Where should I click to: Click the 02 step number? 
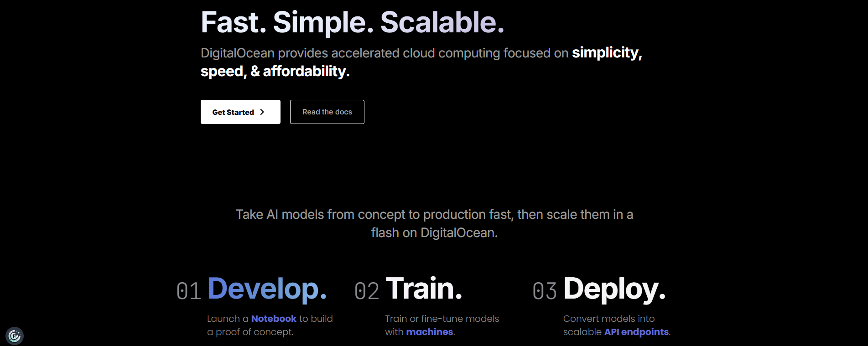pyautogui.click(x=366, y=291)
